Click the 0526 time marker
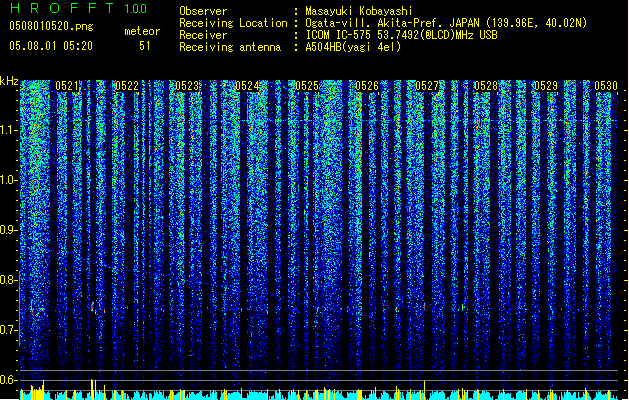629x400 pixels. pos(367,86)
